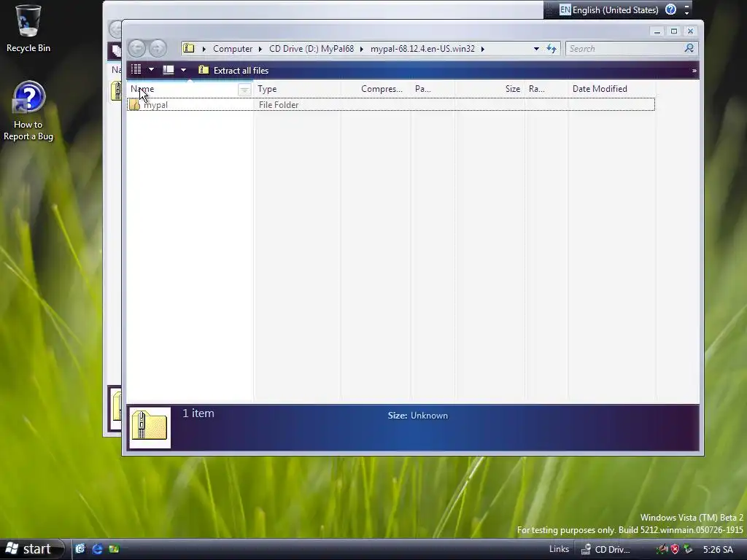747x560 pixels.
Task: Click the search magnifier icon
Action: coord(689,48)
